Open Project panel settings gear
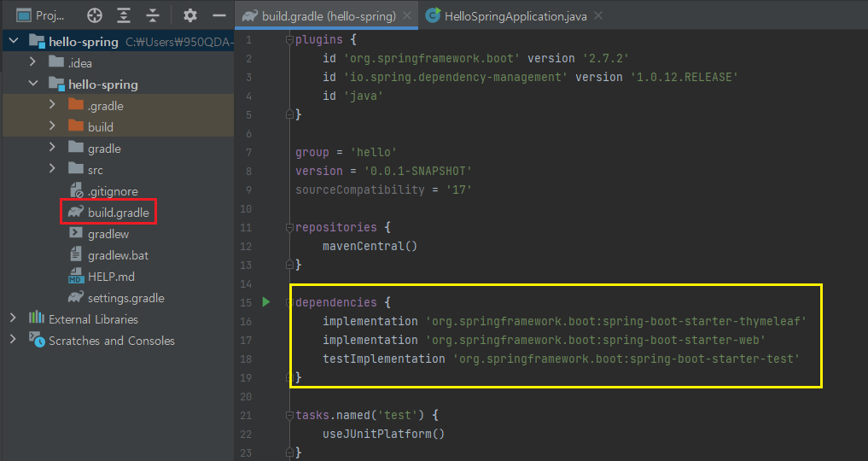 click(189, 15)
